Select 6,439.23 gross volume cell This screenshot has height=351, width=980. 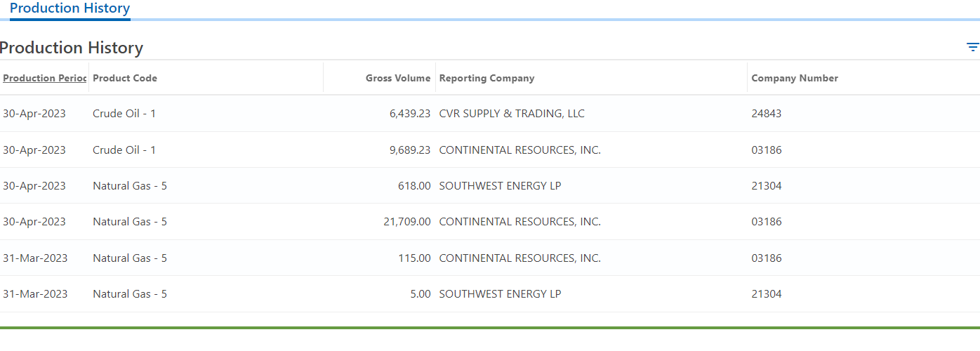click(410, 114)
